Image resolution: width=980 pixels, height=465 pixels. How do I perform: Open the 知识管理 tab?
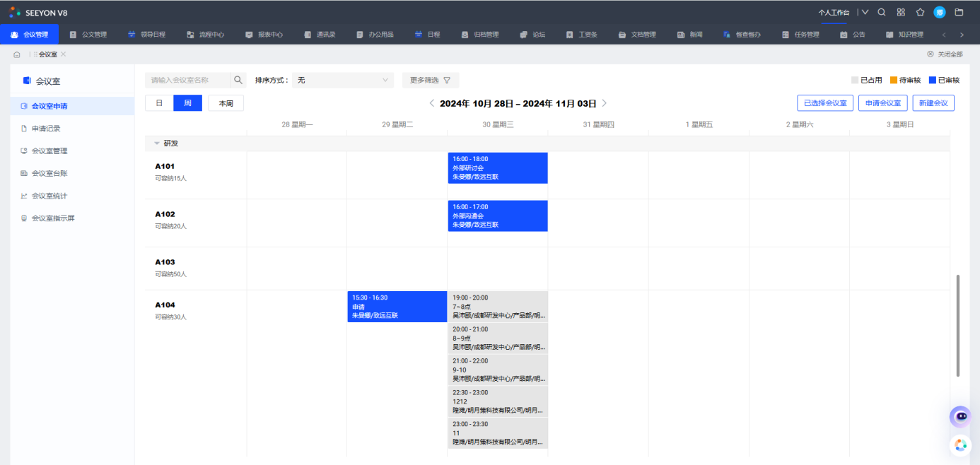[x=904, y=35]
